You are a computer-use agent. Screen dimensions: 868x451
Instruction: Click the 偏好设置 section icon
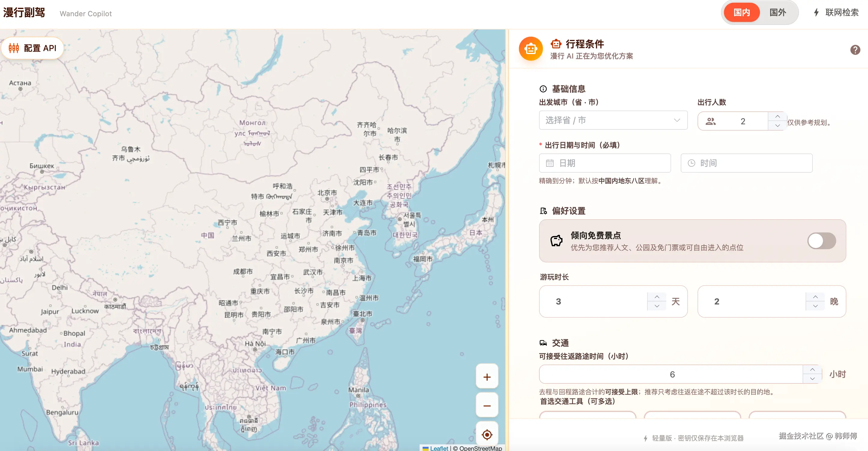543,211
